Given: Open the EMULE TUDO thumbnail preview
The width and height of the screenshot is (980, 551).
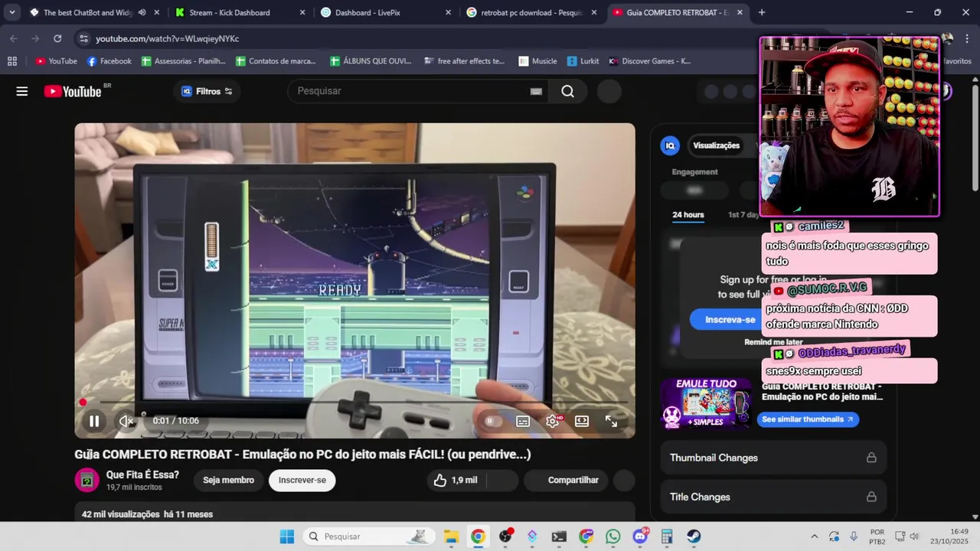Looking at the screenshot, I should [706, 403].
